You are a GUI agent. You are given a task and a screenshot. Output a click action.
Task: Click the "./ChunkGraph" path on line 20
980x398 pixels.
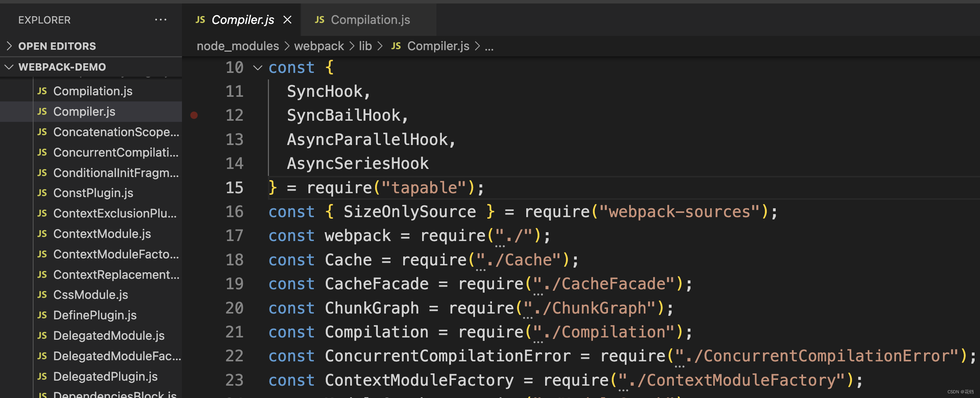click(590, 308)
